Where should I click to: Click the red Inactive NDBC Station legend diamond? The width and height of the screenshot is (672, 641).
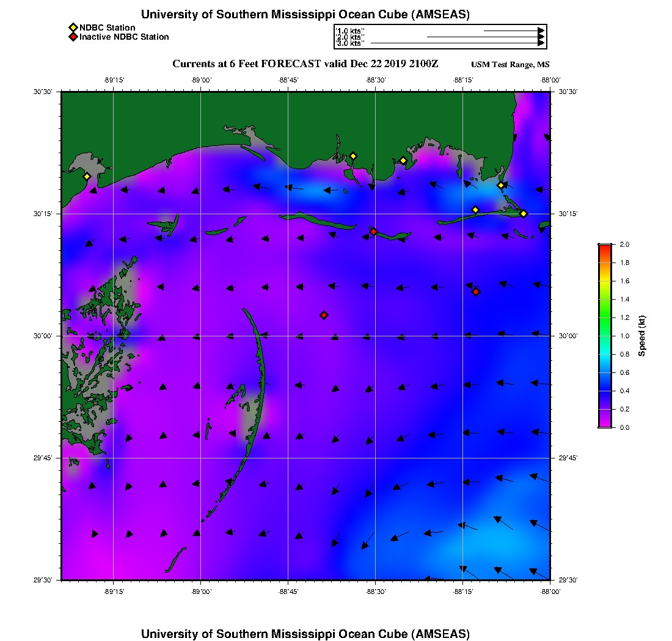pyautogui.click(x=73, y=37)
